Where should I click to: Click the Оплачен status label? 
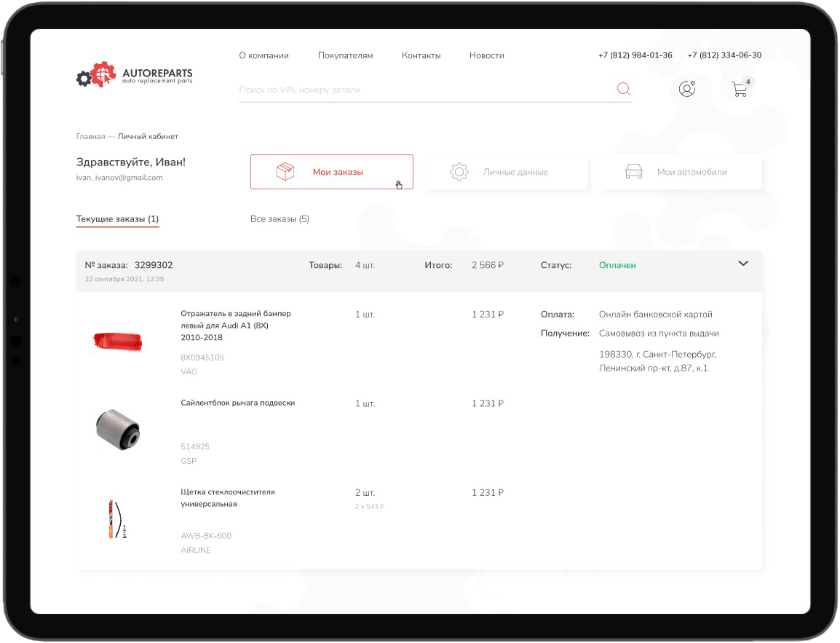(x=617, y=265)
